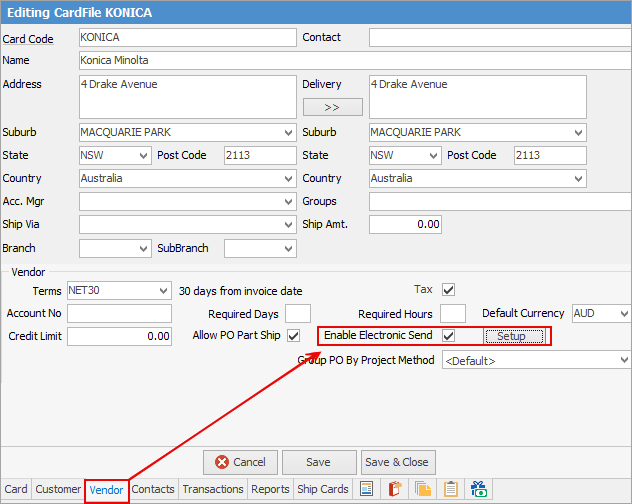Open the red book notes tab icon
The height and width of the screenshot is (504, 632).
point(395,489)
